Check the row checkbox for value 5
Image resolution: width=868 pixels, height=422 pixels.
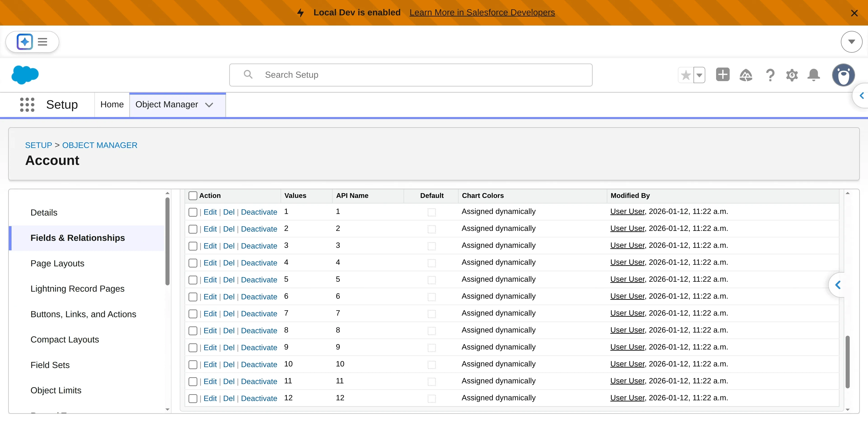pyautogui.click(x=193, y=280)
